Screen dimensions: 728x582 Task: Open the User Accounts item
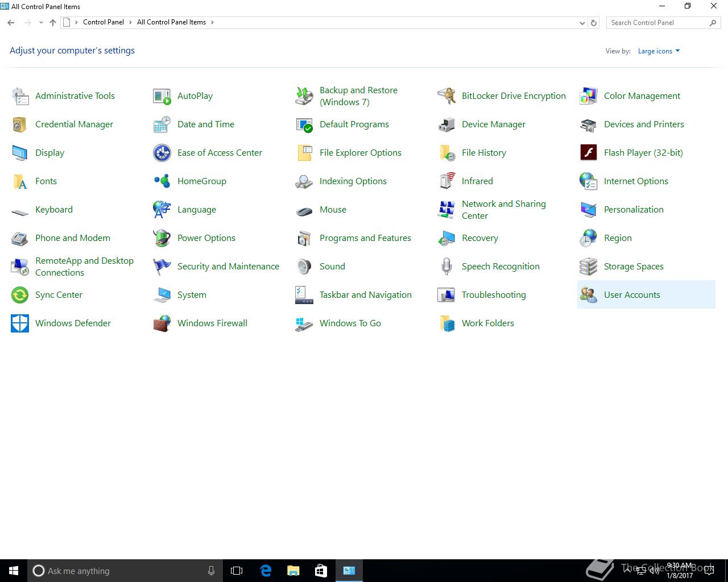pyautogui.click(x=646, y=294)
